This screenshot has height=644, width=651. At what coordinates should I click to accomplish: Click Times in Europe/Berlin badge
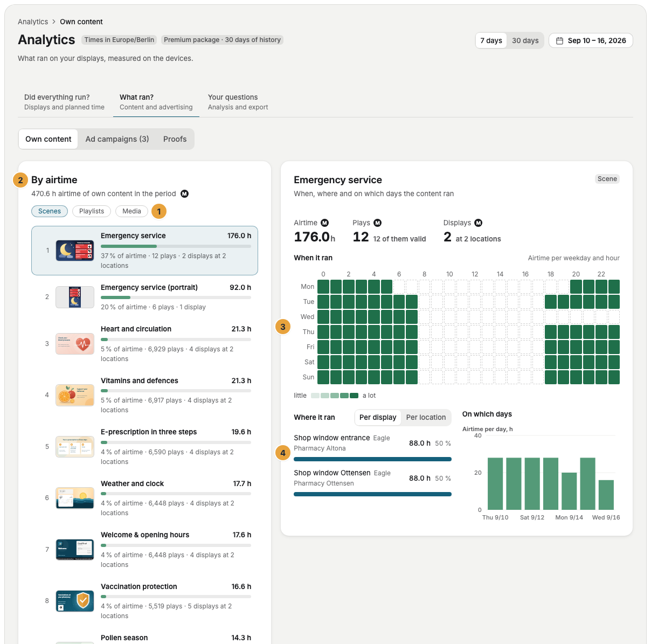click(x=119, y=40)
